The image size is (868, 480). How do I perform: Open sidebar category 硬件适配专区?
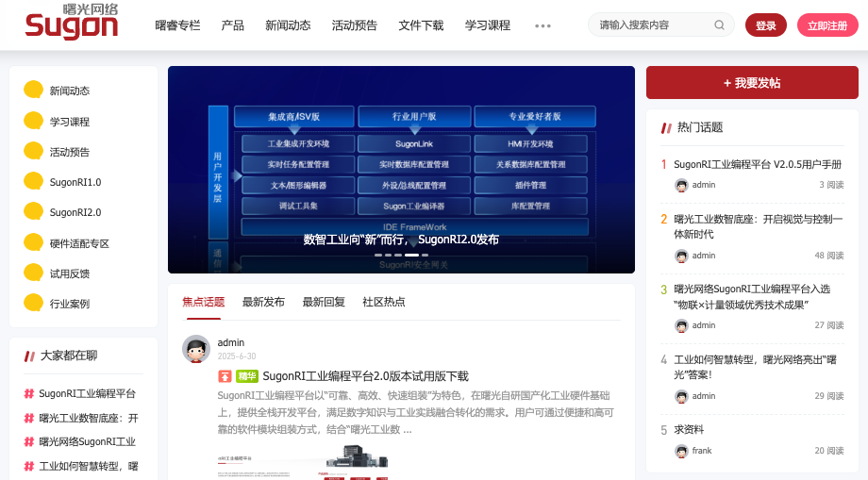[x=79, y=243]
